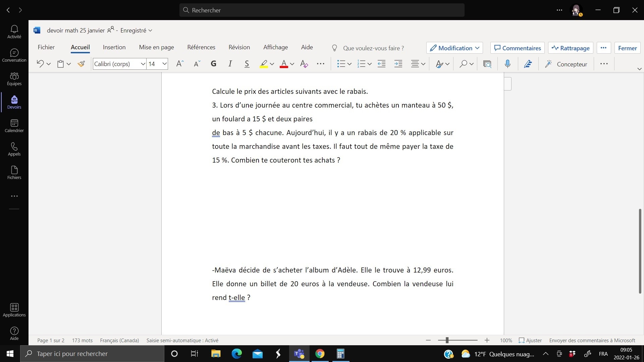Expand the Modification mode dropdown

tap(454, 48)
